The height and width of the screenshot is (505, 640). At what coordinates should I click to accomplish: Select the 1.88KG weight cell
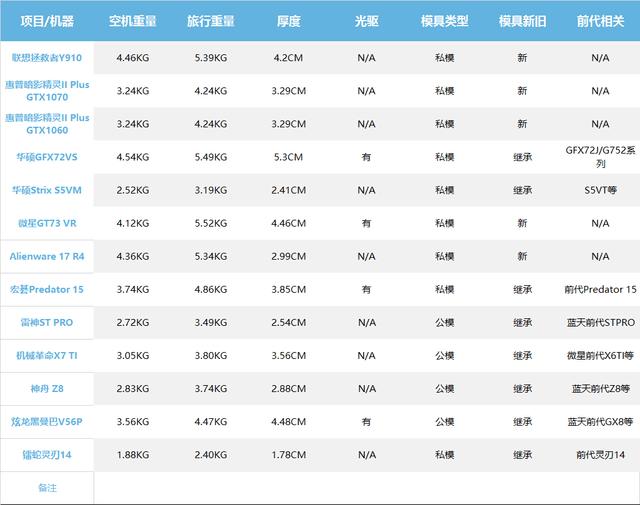(133, 455)
